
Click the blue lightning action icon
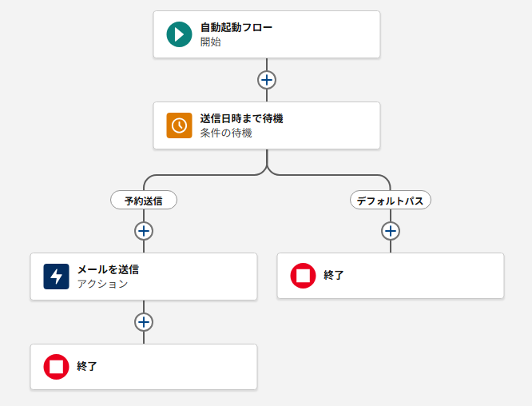[x=56, y=277]
